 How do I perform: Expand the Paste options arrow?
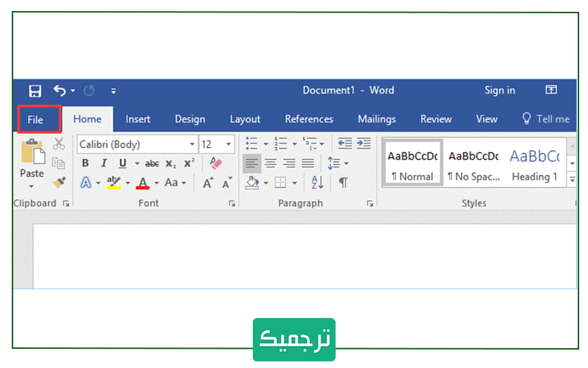click(32, 186)
